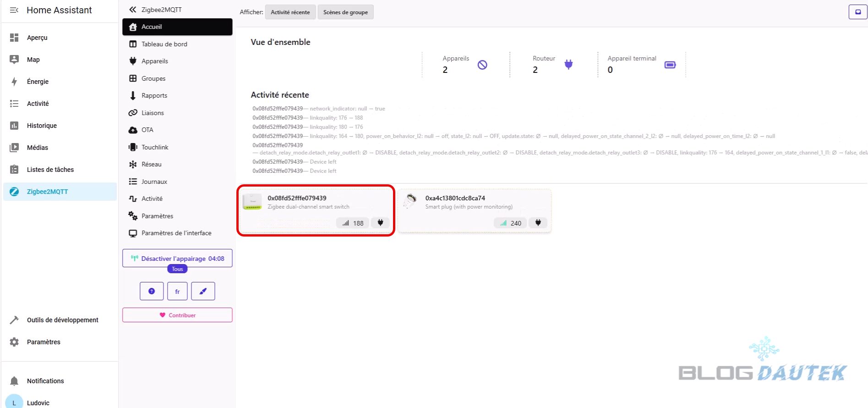Click the top-right display mode icon button
The height and width of the screenshot is (408, 868).
point(857,12)
